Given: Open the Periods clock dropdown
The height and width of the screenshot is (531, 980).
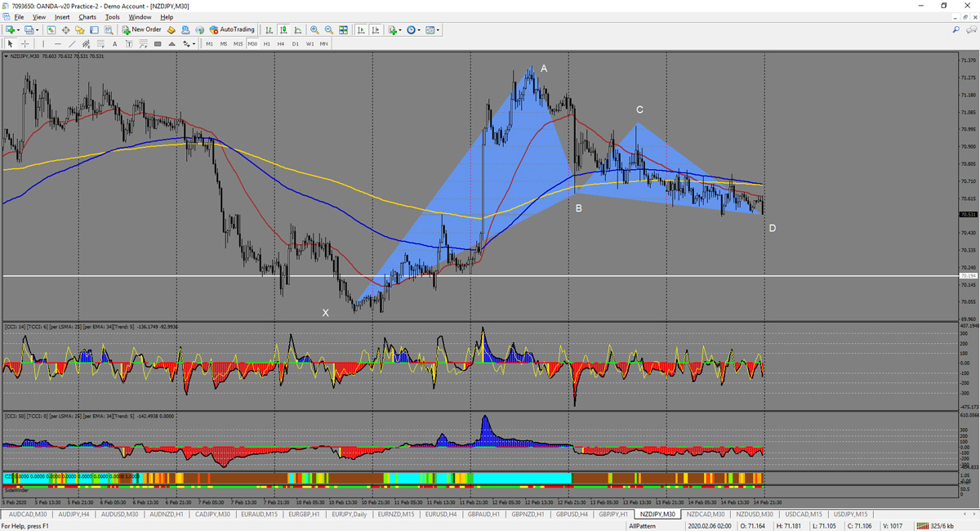Looking at the screenshot, I should coord(413,29).
